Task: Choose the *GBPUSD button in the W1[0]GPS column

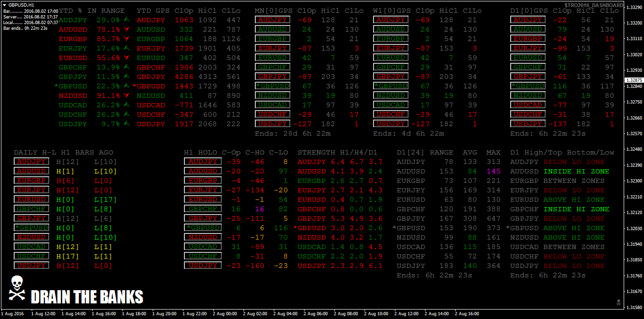Action: click(391, 86)
